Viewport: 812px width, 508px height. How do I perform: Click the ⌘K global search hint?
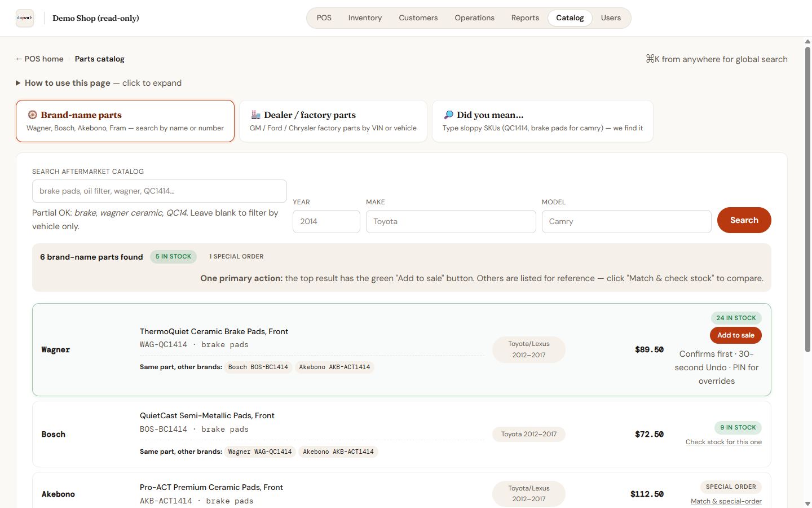[x=717, y=59]
